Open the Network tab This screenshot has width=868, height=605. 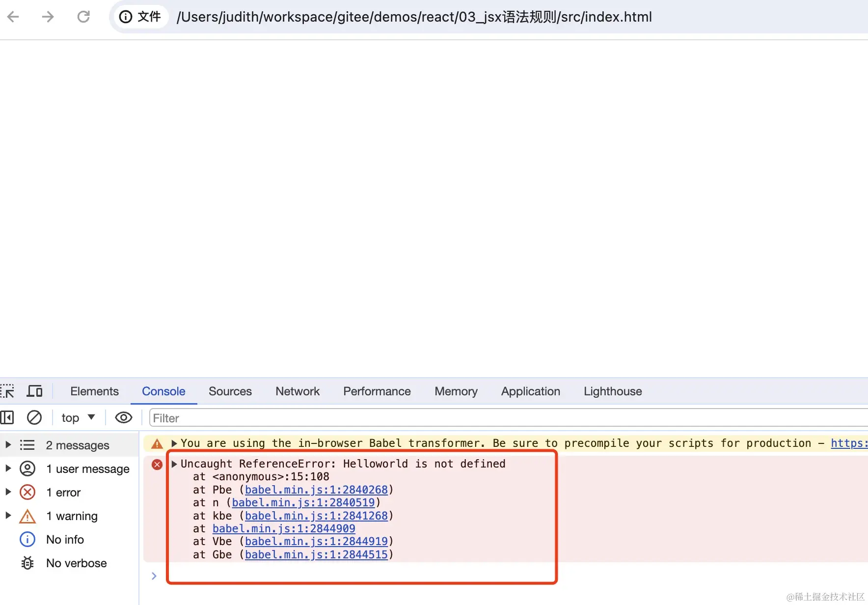298,391
